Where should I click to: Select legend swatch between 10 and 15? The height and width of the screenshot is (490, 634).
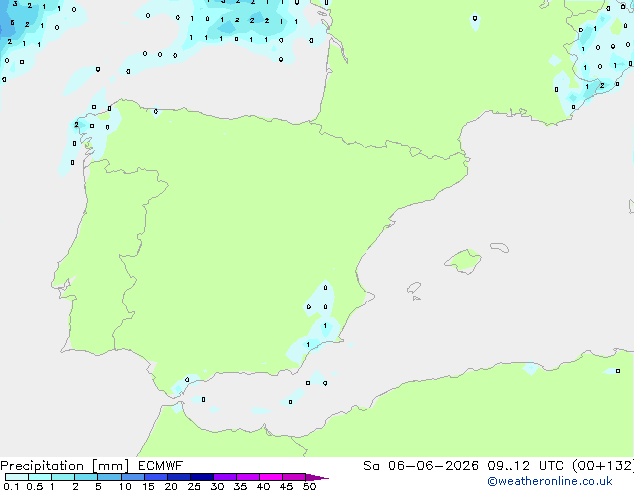(x=132, y=477)
